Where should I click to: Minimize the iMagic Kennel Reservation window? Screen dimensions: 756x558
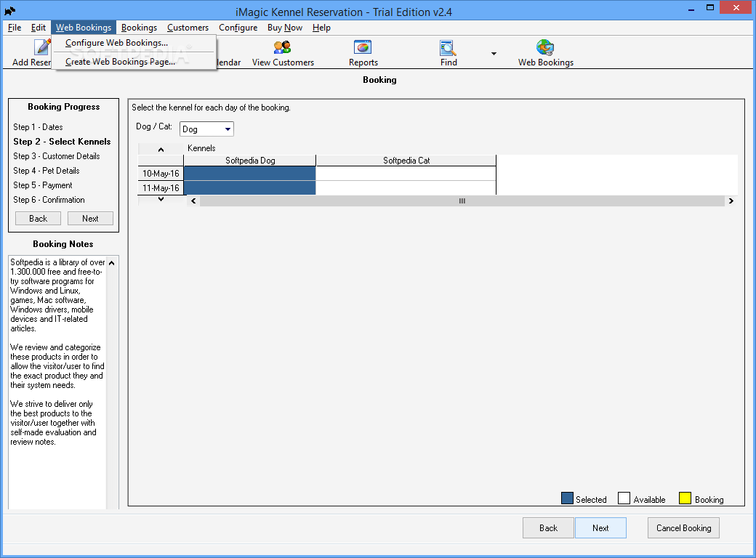pos(691,8)
